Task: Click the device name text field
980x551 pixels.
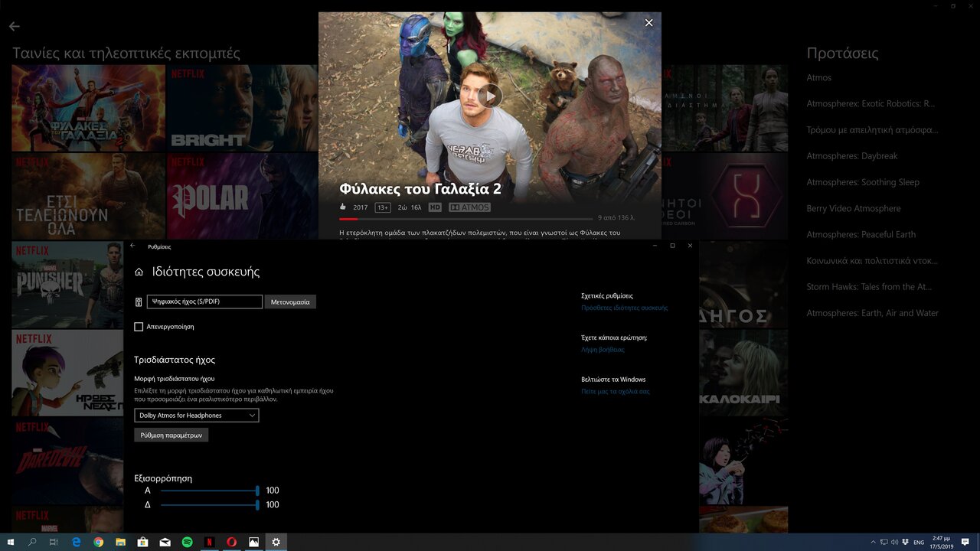Action: pyautogui.click(x=204, y=302)
